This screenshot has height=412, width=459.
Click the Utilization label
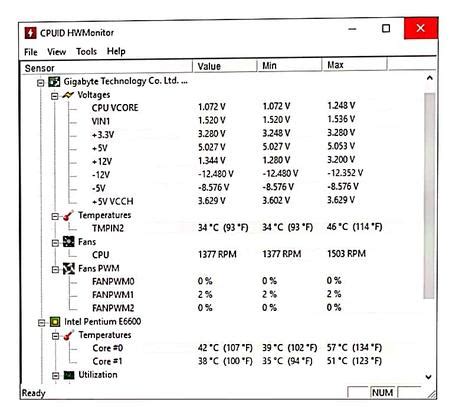98,375
